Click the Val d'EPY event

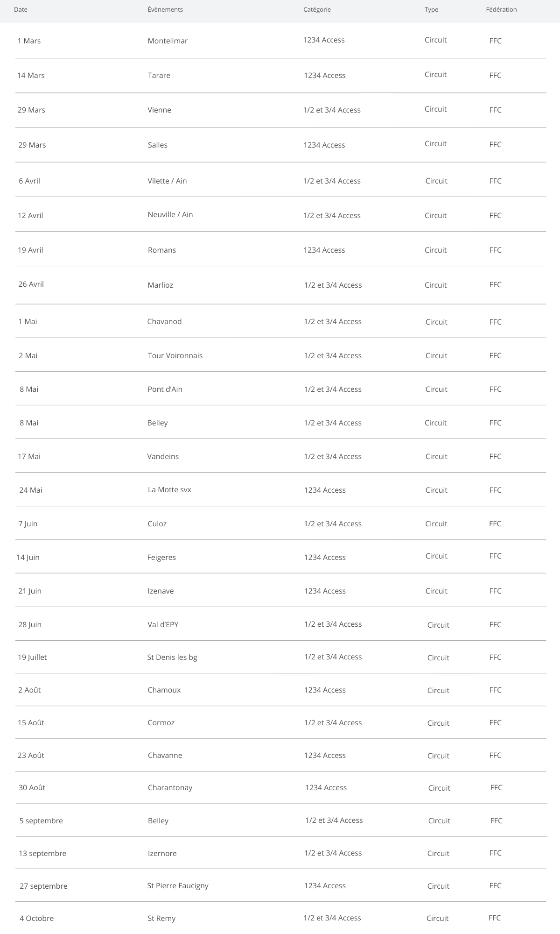[163, 624]
